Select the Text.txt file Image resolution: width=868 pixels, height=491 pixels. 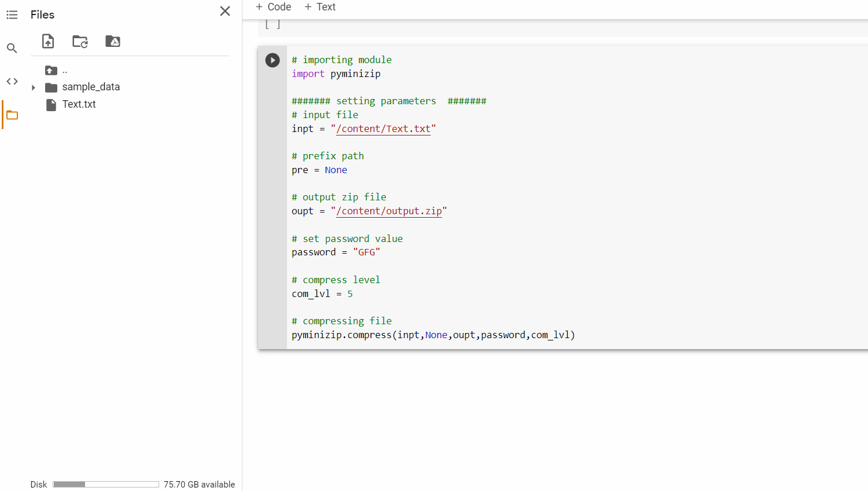point(78,104)
